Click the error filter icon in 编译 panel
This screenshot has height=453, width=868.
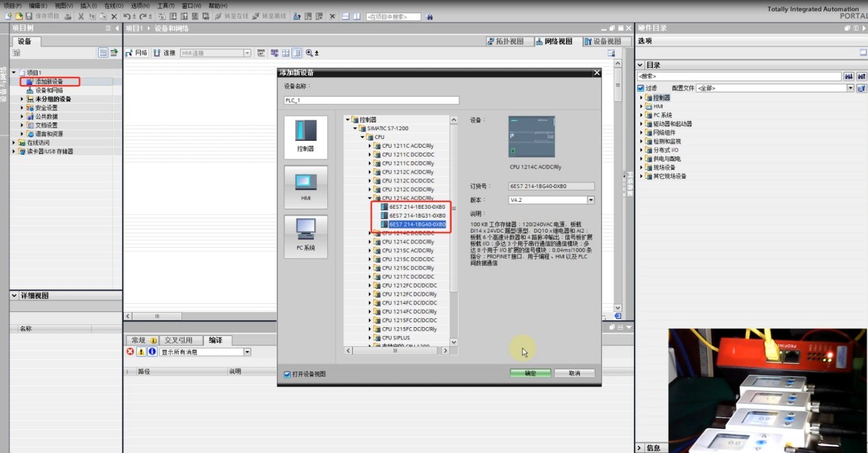[x=131, y=352]
